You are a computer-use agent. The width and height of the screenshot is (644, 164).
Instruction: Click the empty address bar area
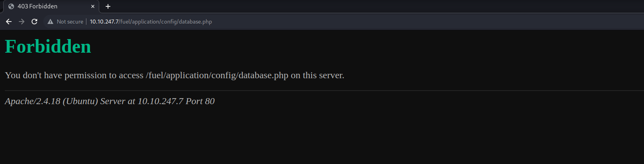click(x=400, y=22)
